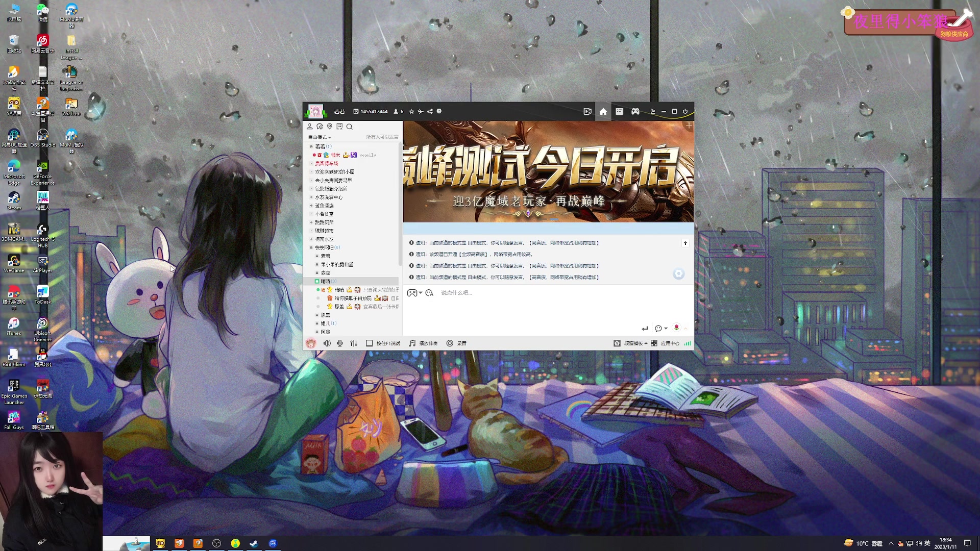Open the gamepad tab in YY title bar
980x551 pixels.
[x=635, y=111]
